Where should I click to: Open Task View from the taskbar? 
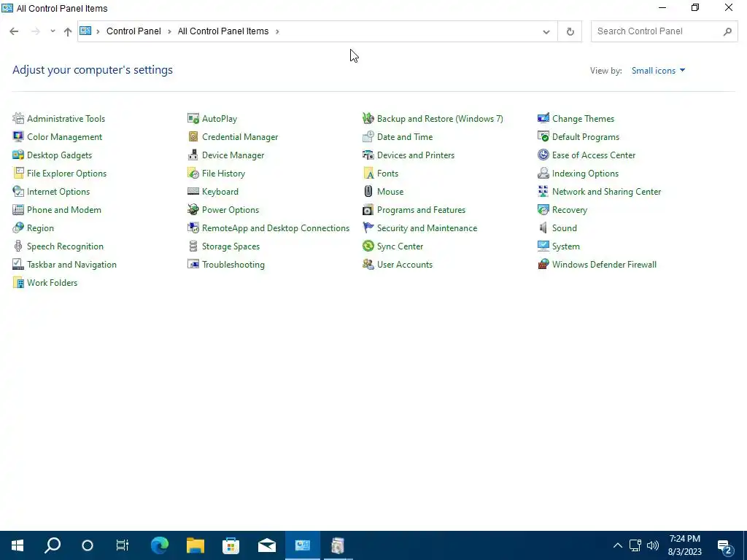pyautogui.click(x=123, y=545)
